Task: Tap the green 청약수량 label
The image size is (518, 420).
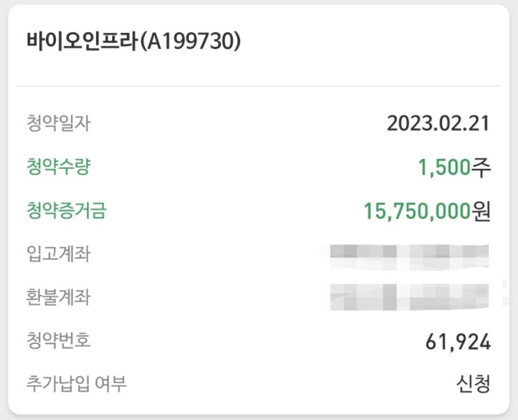Action: [58, 167]
